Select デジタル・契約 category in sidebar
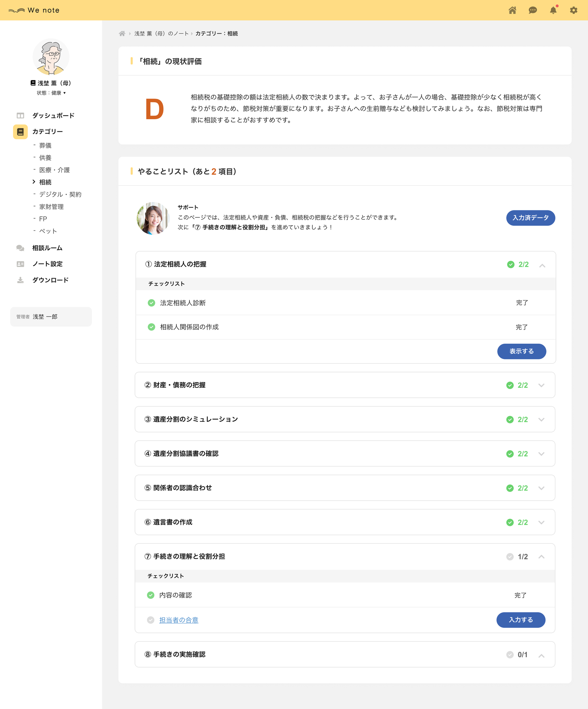This screenshot has width=588, height=709. [60, 194]
